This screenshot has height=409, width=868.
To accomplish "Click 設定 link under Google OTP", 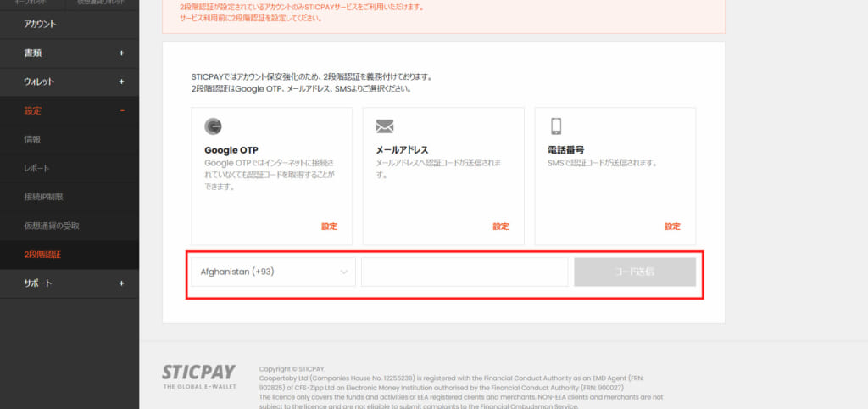I will 330,226.
